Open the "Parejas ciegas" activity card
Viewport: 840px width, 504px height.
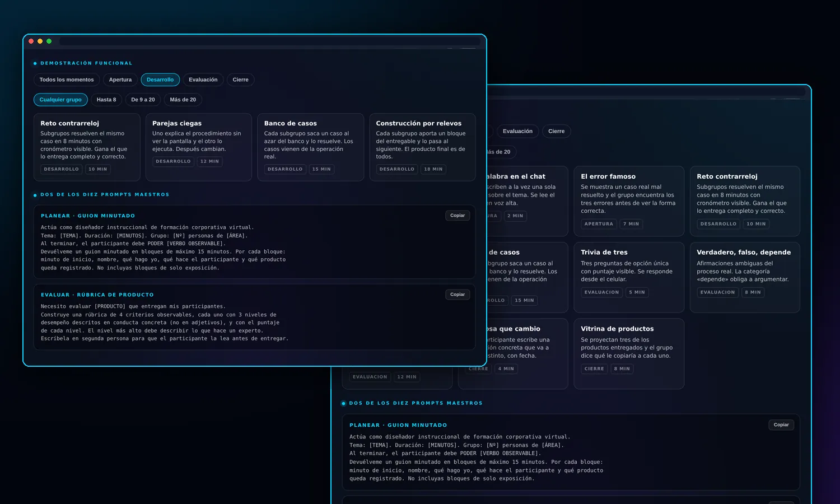[x=199, y=147]
